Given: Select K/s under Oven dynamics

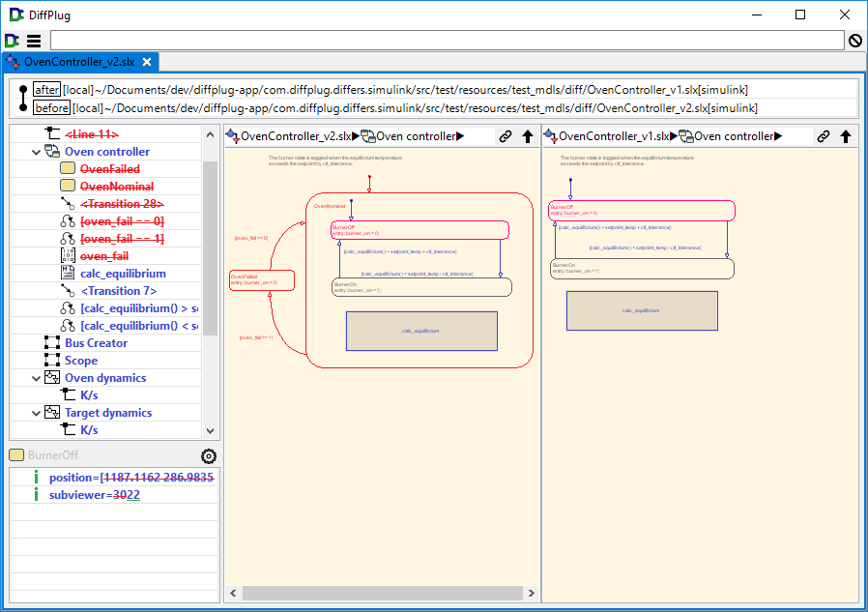Looking at the screenshot, I should click(x=89, y=395).
